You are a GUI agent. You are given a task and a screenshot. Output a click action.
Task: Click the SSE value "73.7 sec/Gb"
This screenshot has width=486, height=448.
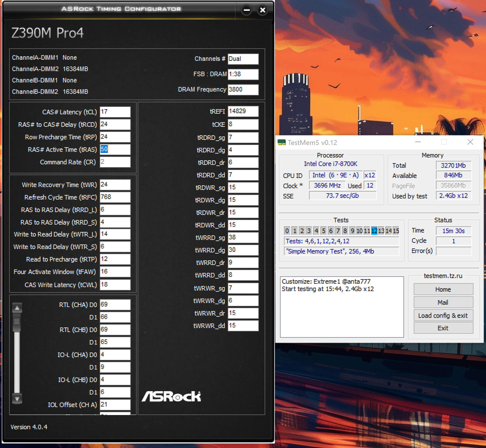pos(343,196)
